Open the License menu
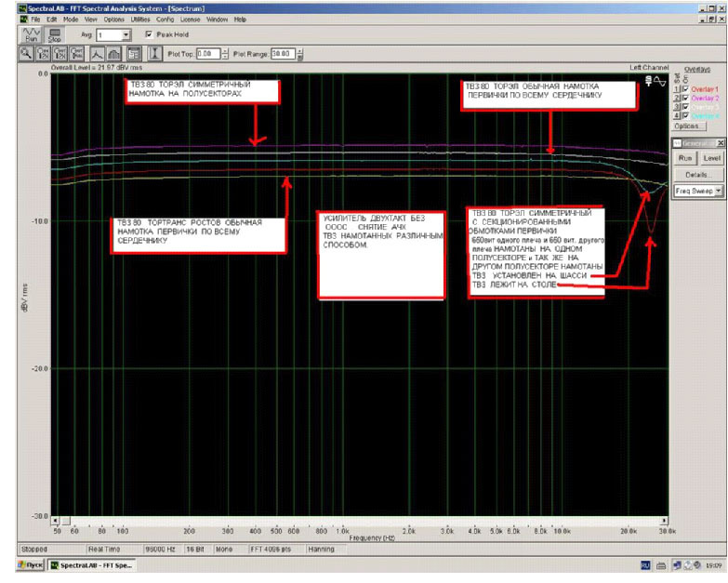The height and width of the screenshot is (583, 728). pyautogui.click(x=190, y=20)
